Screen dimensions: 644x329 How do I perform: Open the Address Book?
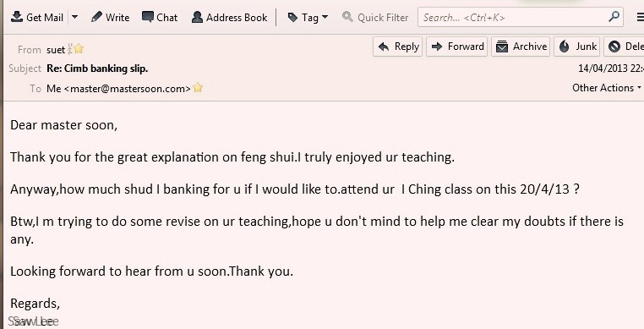coord(230,17)
